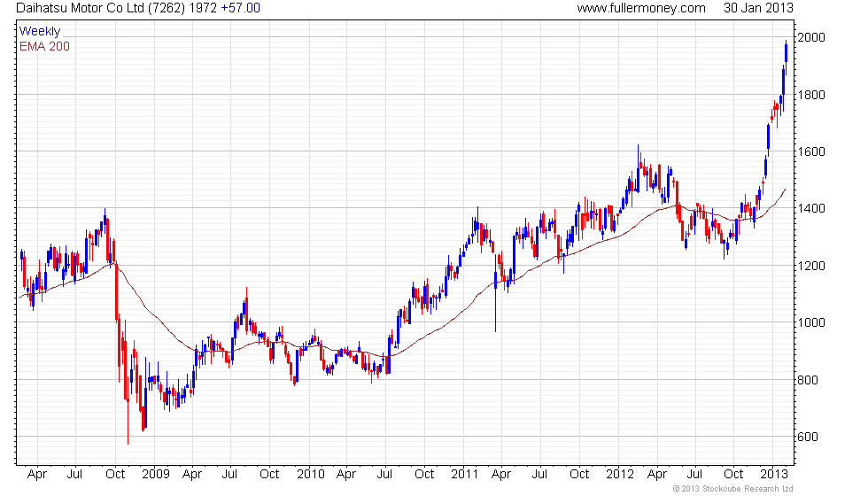Click the 2009 year marker on time axis
Viewport: 868px width, 496px height.
pyautogui.click(x=155, y=474)
